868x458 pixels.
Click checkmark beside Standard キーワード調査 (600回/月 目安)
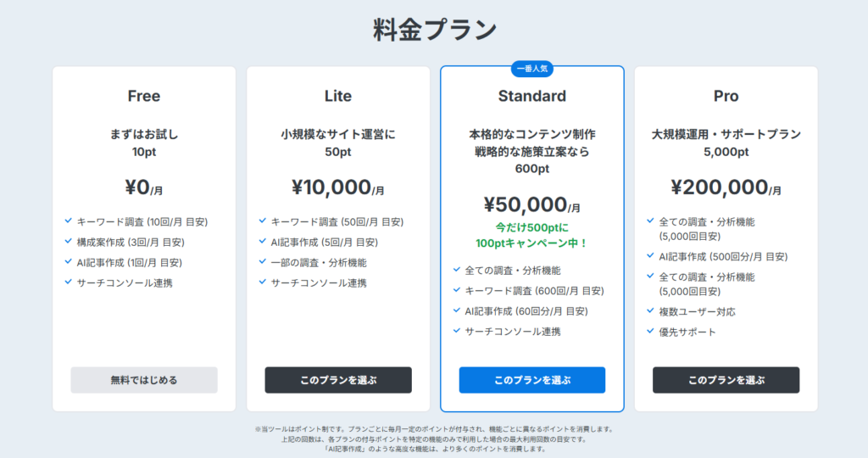coord(456,291)
